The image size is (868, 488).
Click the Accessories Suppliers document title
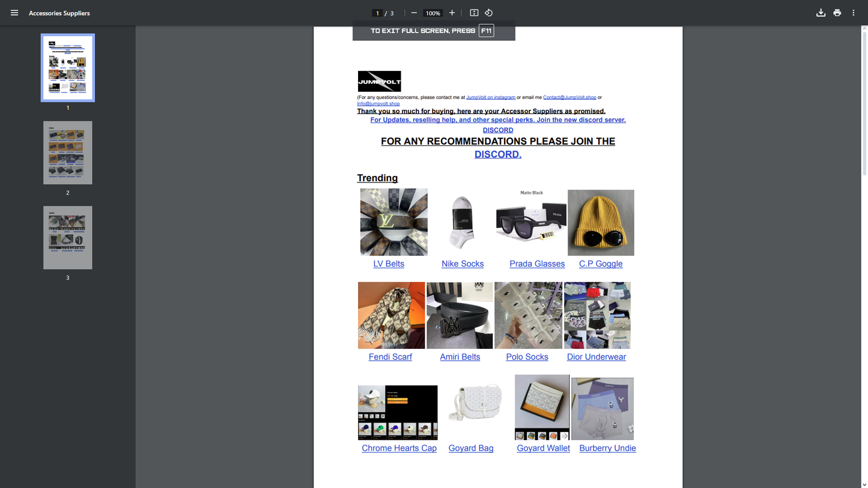pos(59,13)
